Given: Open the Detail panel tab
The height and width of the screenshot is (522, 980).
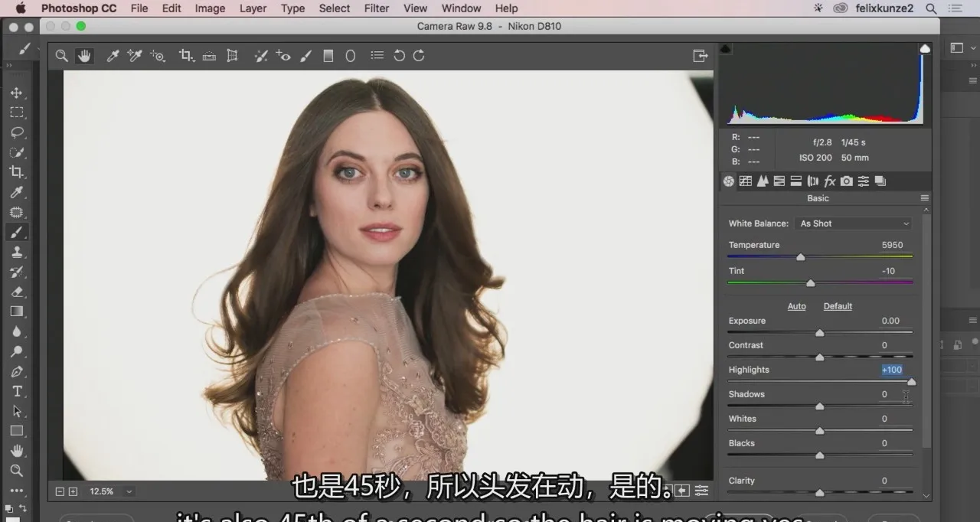Looking at the screenshot, I should pos(763,181).
